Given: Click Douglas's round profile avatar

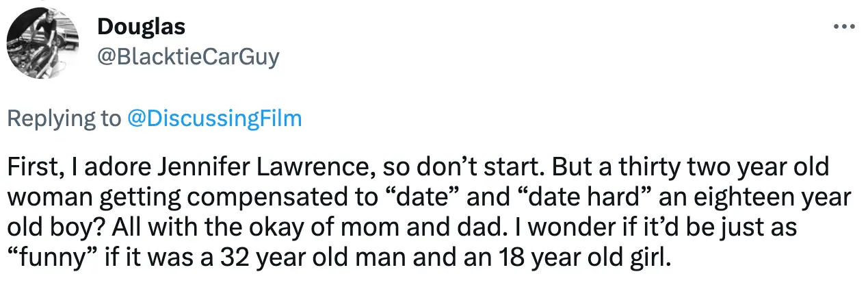Looking at the screenshot, I should pos(41,43).
